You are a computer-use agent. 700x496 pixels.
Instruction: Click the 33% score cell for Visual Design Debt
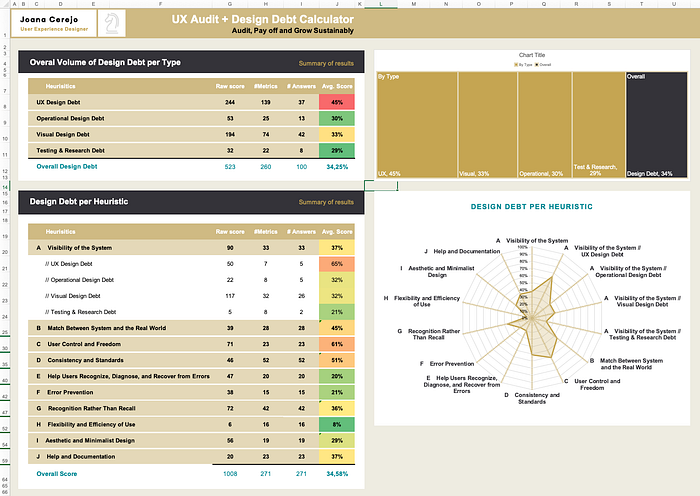pyautogui.click(x=337, y=134)
